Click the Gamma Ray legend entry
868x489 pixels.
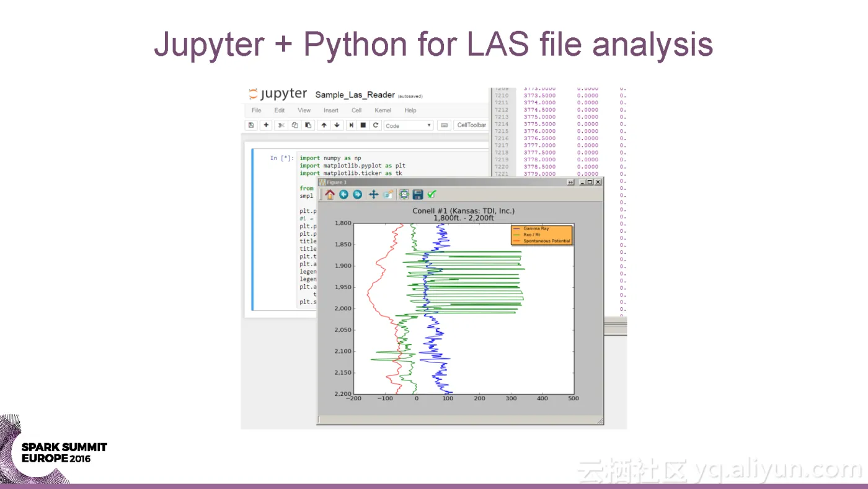[536, 228]
